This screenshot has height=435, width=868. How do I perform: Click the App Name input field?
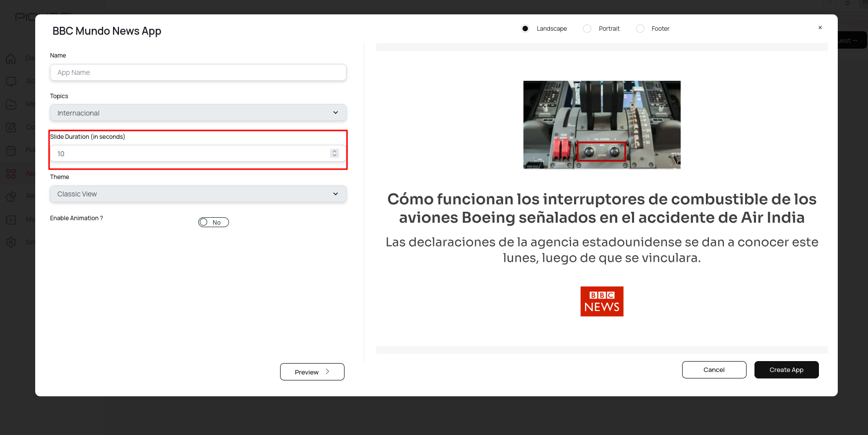click(x=198, y=72)
